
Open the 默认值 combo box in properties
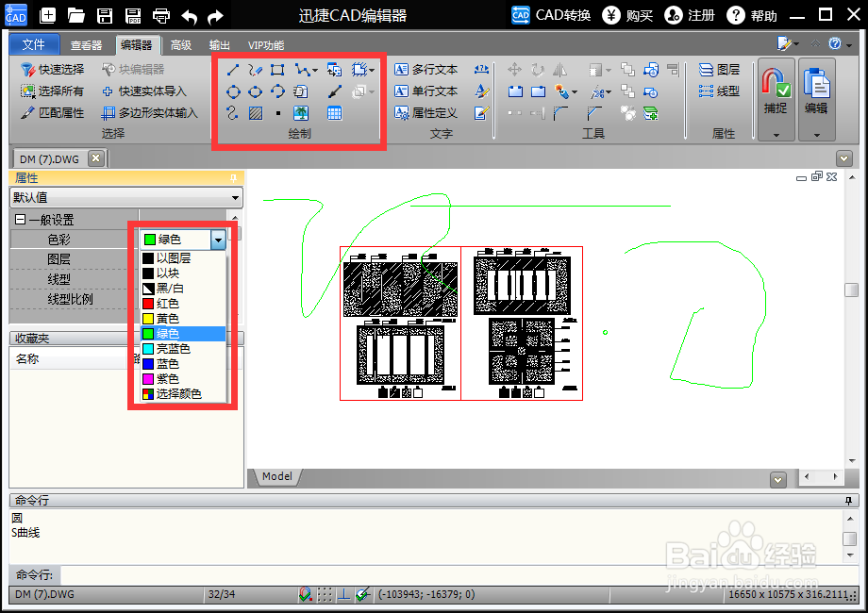tap(126, 197)
